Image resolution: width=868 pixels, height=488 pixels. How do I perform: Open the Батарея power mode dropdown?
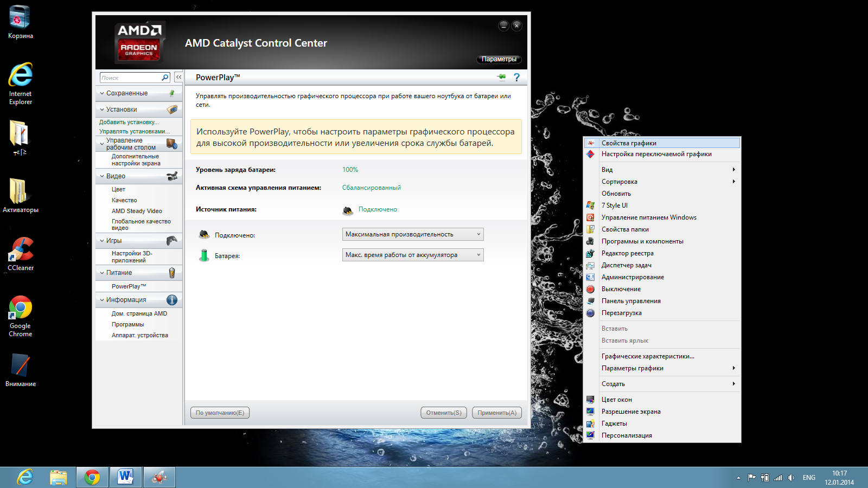413,255
